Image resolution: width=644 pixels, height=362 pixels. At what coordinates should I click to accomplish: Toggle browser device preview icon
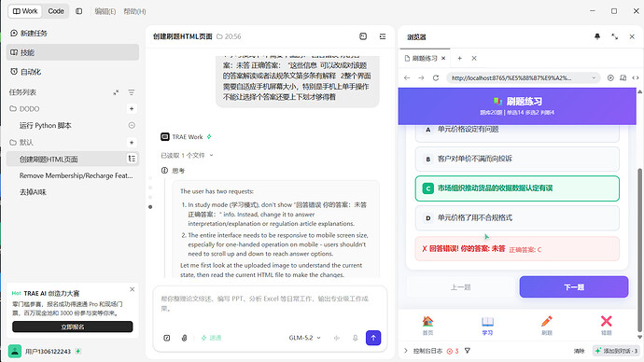click(x=623, y=77)
